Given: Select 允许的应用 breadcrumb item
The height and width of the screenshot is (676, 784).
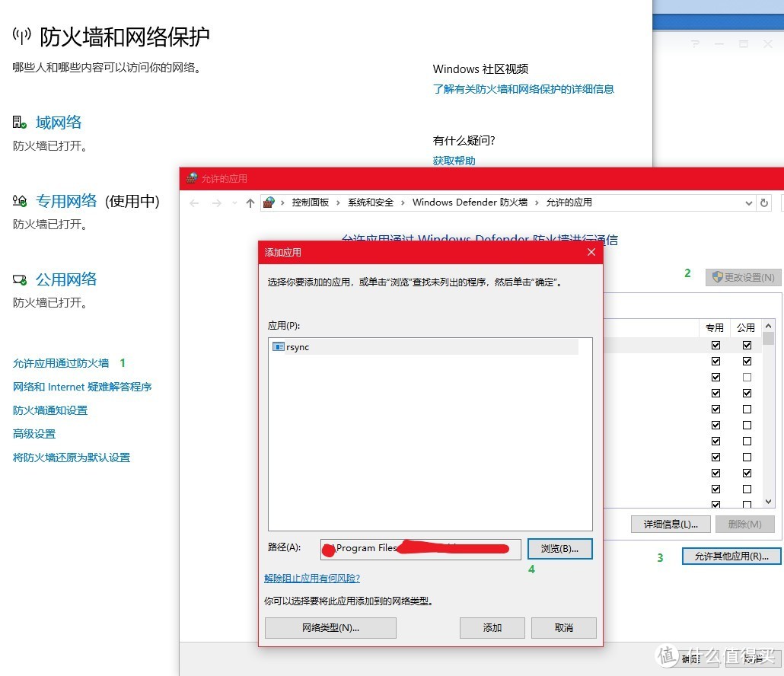Looking at the screenshot, I should [569, 202].
